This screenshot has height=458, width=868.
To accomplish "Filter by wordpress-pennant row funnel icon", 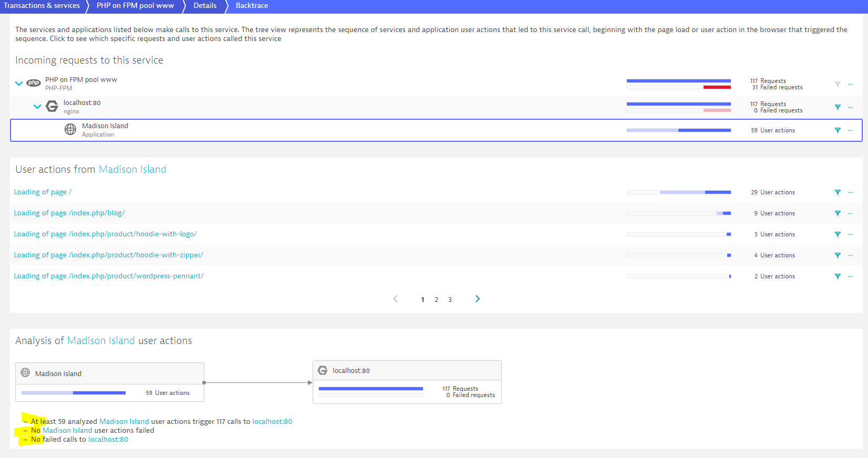I will pyautogui.click(x=838, y=276).
